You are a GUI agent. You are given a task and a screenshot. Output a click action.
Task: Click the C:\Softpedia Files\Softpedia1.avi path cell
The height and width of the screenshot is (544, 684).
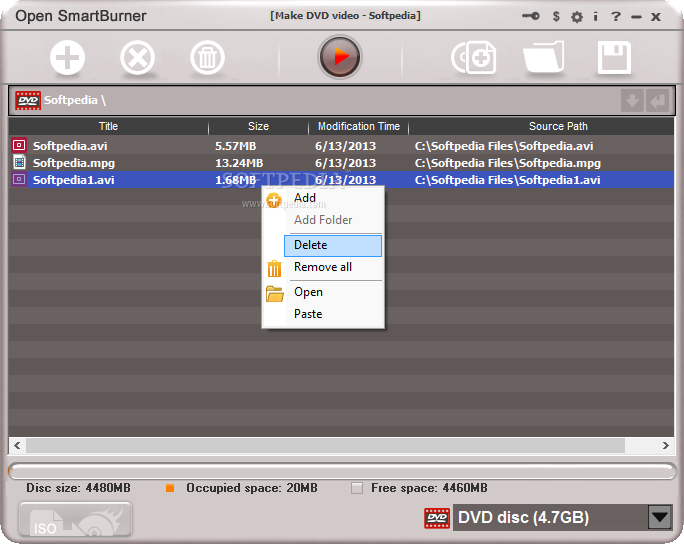(507, 180)
